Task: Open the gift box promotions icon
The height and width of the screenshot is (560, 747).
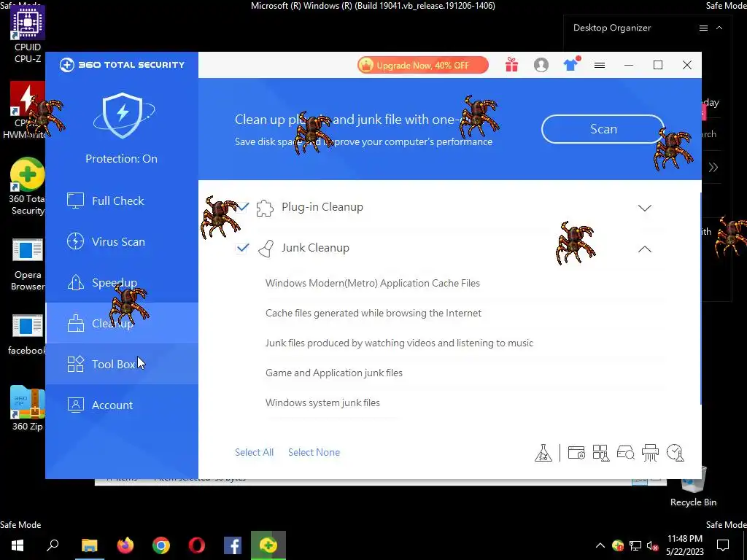Action: (511, 65)
